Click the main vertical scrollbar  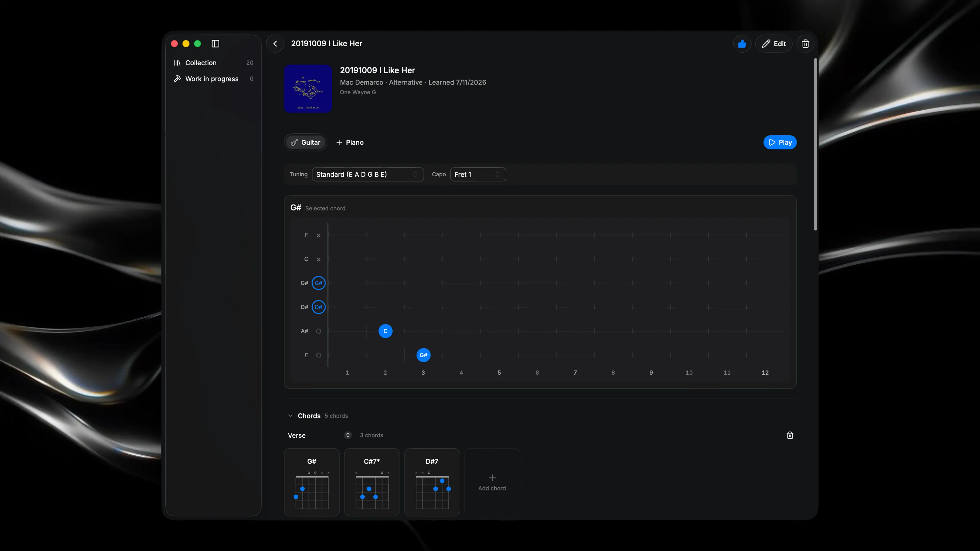[x=815, y=144]
